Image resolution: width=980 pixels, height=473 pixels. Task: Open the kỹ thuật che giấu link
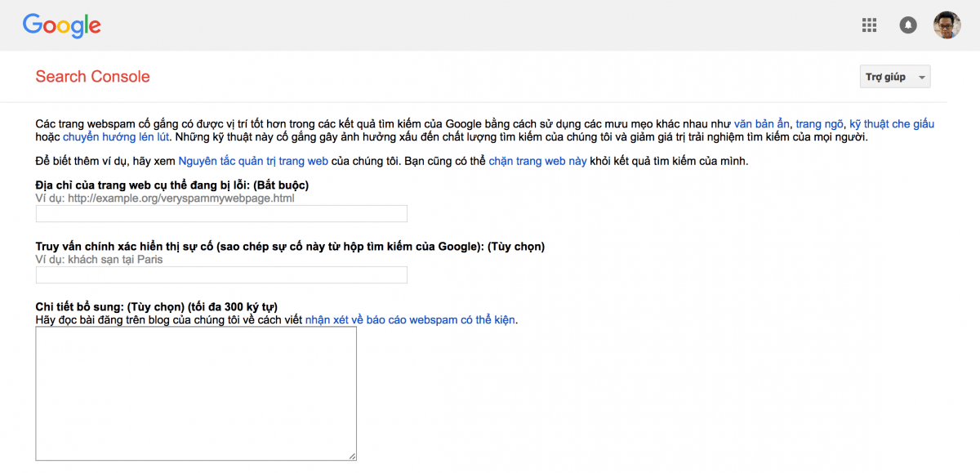892,124
